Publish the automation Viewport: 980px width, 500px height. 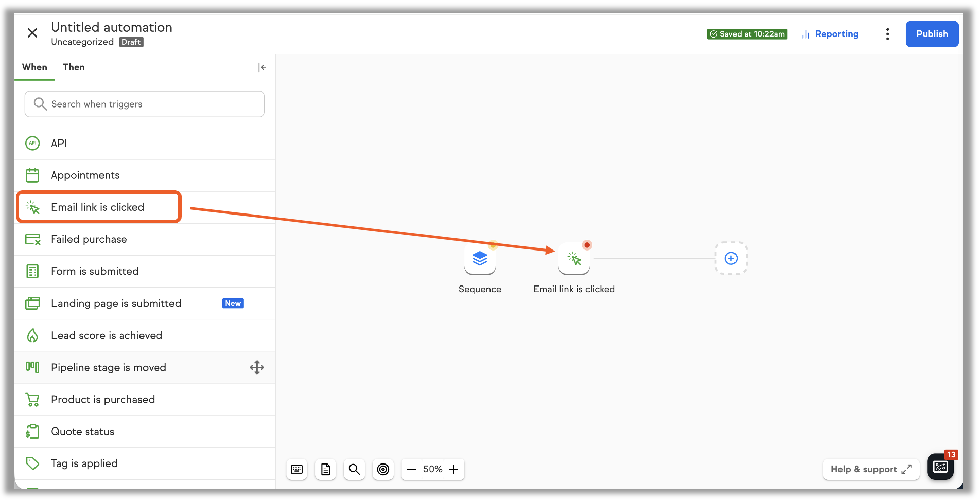(932, 34)
